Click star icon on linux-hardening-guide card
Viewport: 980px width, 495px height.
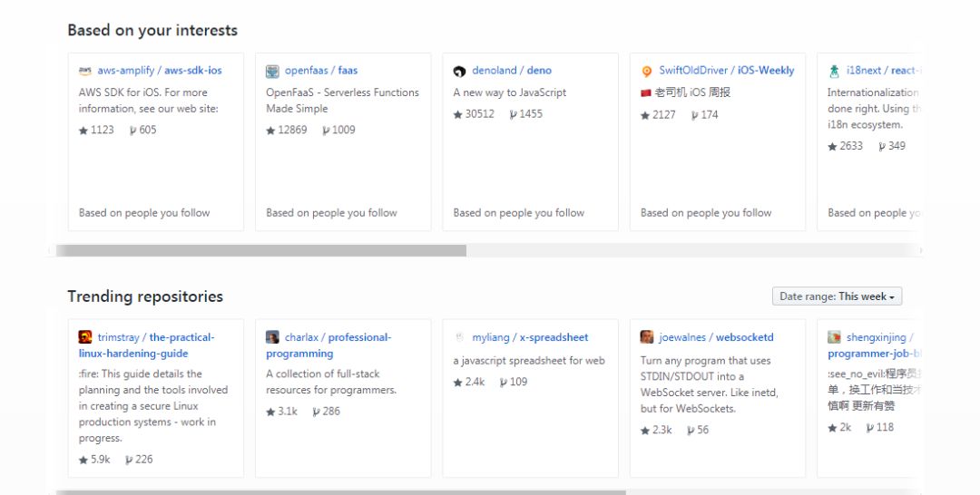(83, 460)
